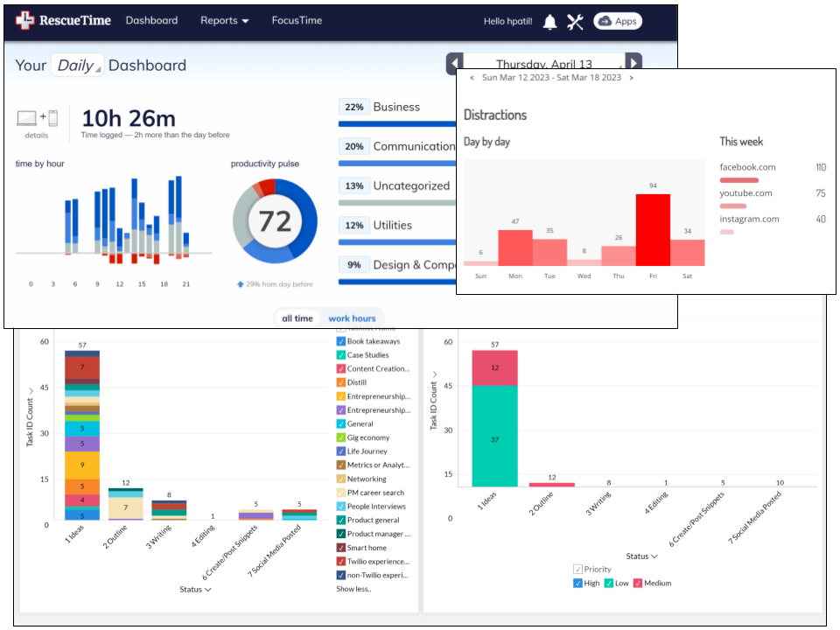Toggle the Case Studies checkbox
Viewport: 840px width, 630px height.
point(340,355)
